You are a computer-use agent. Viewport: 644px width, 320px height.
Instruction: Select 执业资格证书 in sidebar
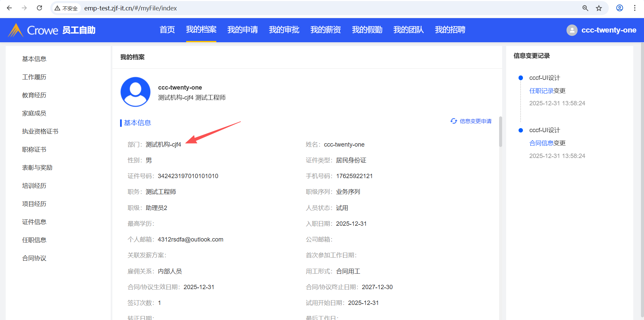40,131
